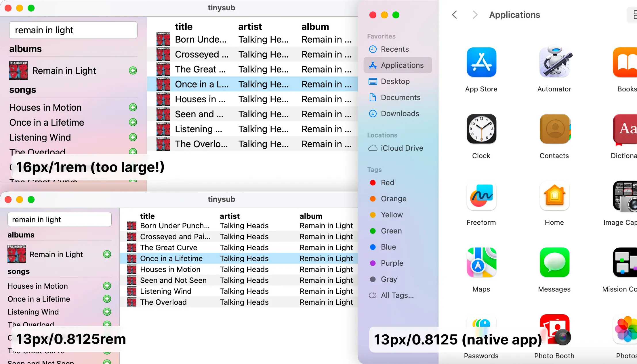Filter by Yellow tag
637x364 pixels.
(x=398, y=215)
